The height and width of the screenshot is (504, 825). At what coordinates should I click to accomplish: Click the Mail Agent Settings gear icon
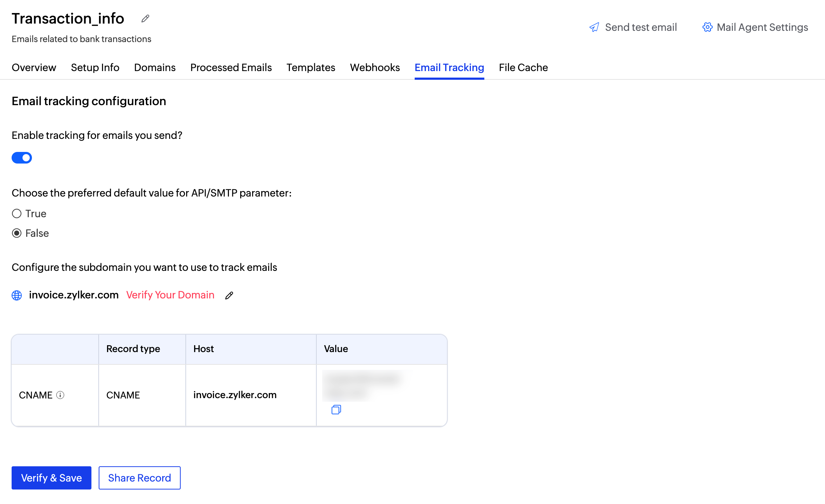(x=707, y=27)
